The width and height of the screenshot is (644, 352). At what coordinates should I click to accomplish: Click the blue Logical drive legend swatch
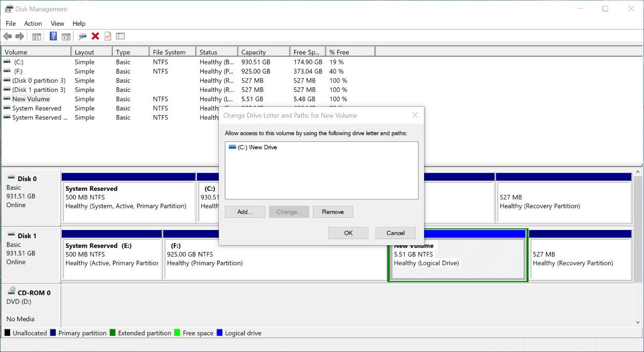219,333
